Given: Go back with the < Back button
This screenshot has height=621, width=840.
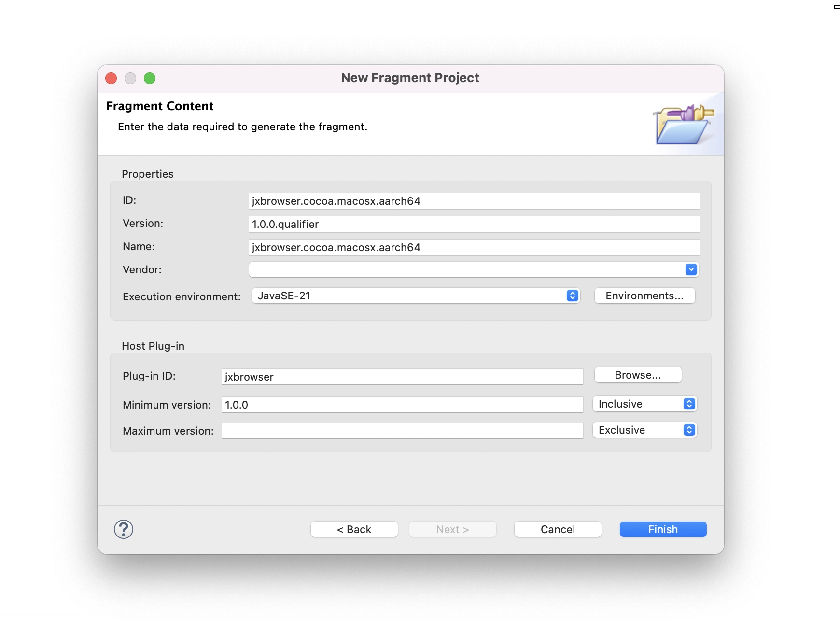Looking at the screenshot, I should [354, 529].
